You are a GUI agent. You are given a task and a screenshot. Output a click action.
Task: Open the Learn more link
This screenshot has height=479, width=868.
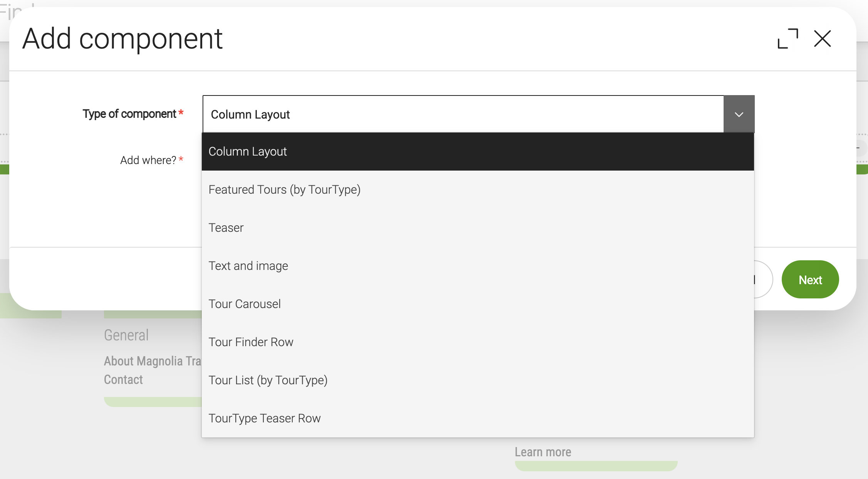[x=543, y=452]
